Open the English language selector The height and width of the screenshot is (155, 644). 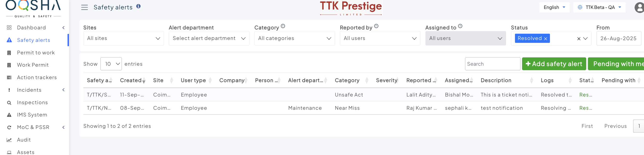pyautogui.click(x=554, y=7)
